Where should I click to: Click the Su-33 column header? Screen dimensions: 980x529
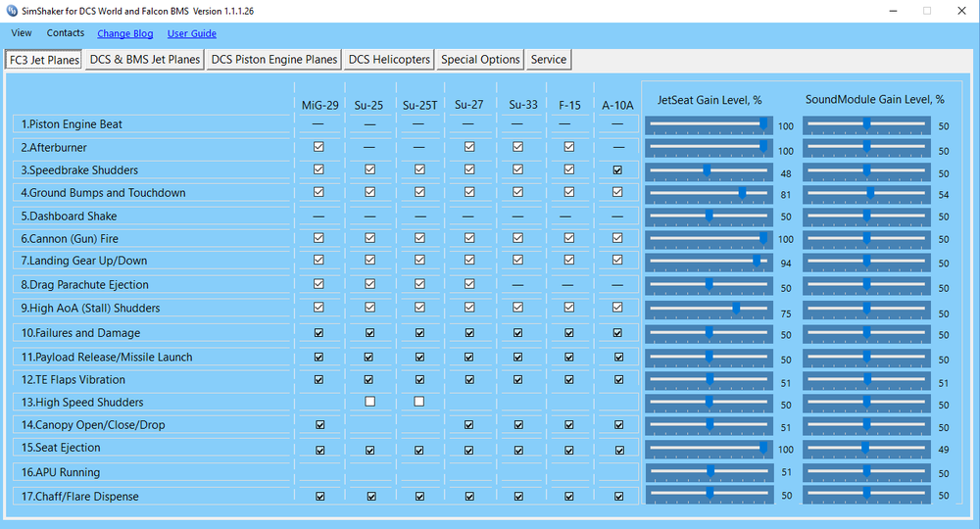(x=523, y=104)
